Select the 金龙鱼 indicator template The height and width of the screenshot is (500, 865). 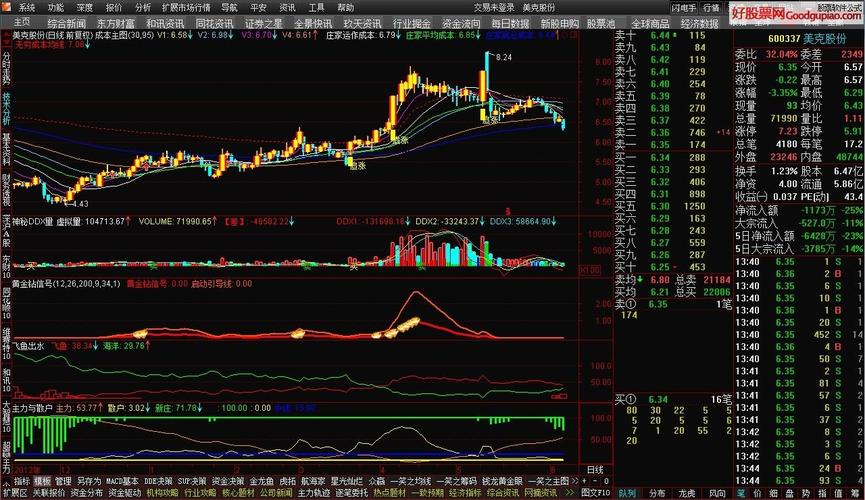click(261, 481)
